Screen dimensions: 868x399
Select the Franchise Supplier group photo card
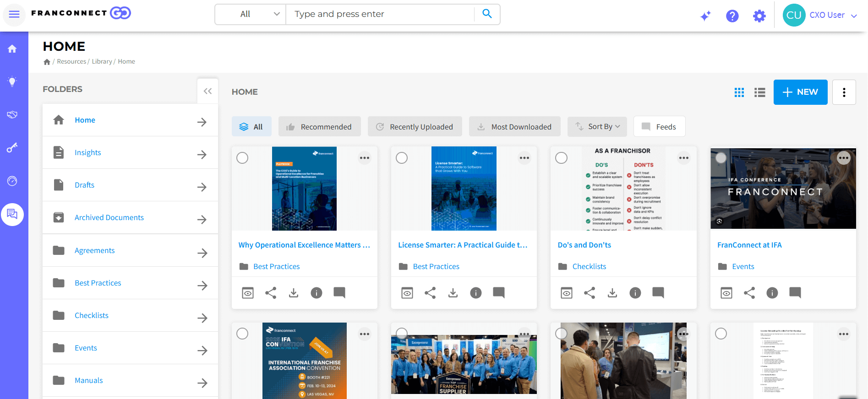pyautogui.click(x=402, y=334)
